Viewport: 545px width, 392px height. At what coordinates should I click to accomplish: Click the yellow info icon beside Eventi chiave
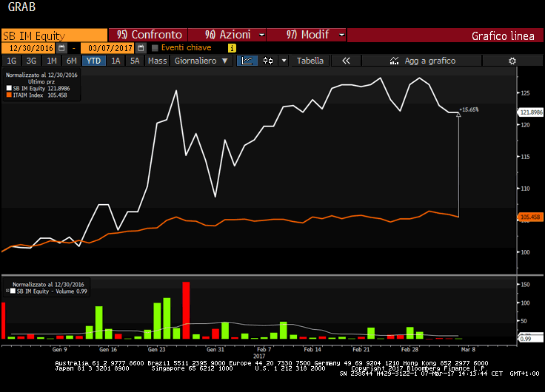233,48
